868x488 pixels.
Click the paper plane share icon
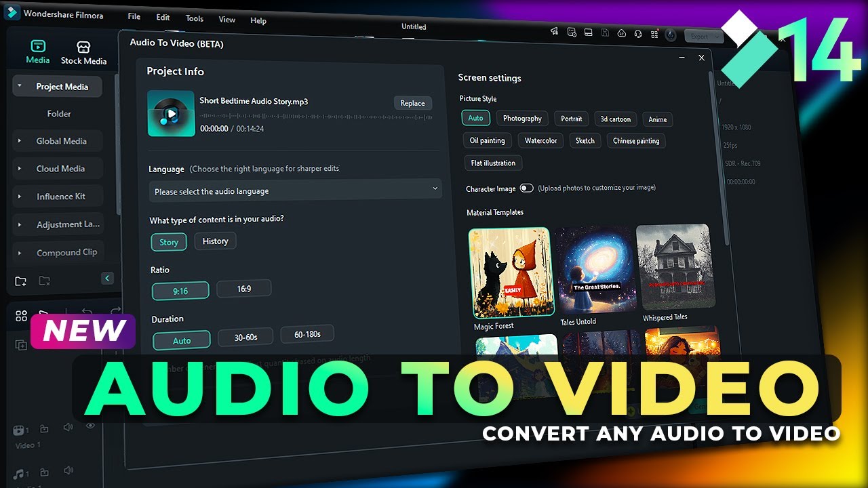(555, 31)
